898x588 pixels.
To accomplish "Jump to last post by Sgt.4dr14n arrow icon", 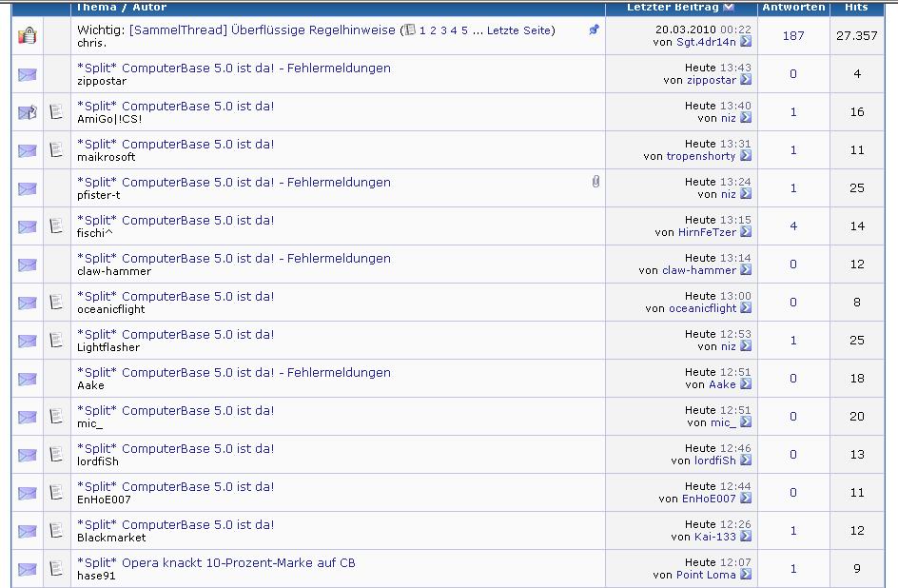I will [x=745, y=42].
